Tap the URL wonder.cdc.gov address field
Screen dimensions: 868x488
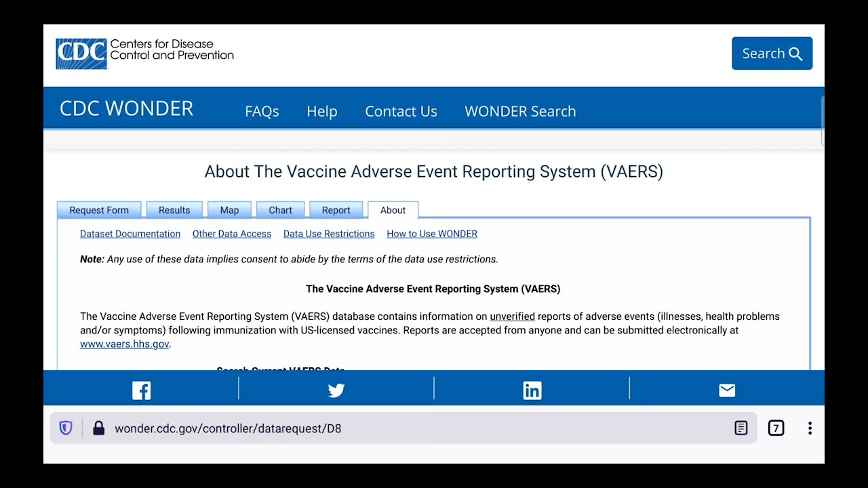pyautogui.click(x=403, y=428)
